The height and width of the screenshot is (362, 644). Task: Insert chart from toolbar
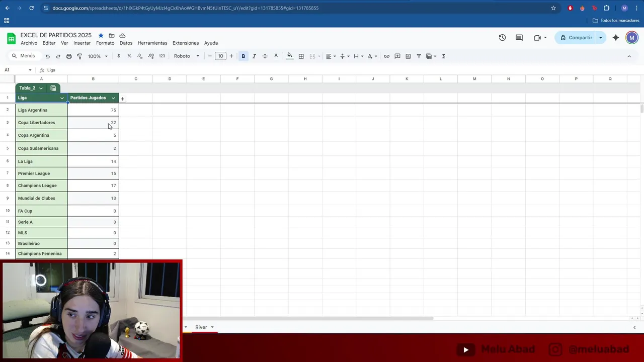(408, 56)
